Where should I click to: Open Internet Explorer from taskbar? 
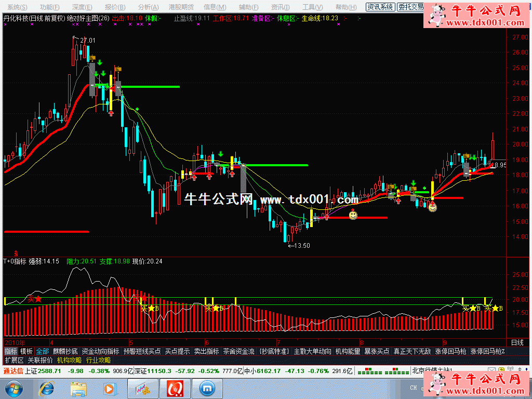click(x=46, y=389)
